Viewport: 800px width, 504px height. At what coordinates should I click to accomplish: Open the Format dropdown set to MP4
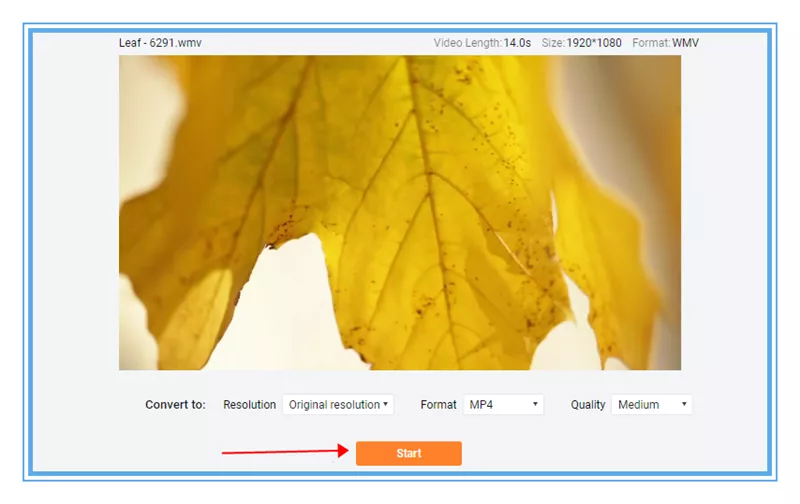tap(503, 405)
